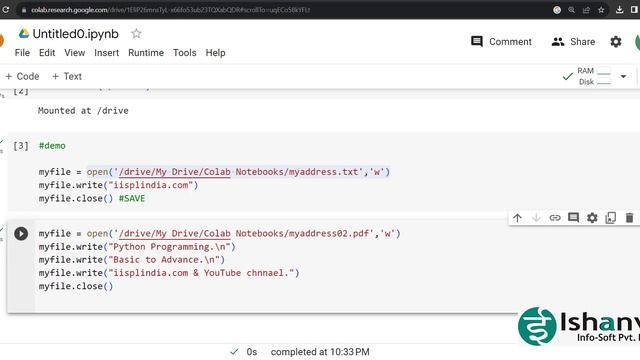Open the Comment panel
640x360 pixels.
tap(501, 42)
